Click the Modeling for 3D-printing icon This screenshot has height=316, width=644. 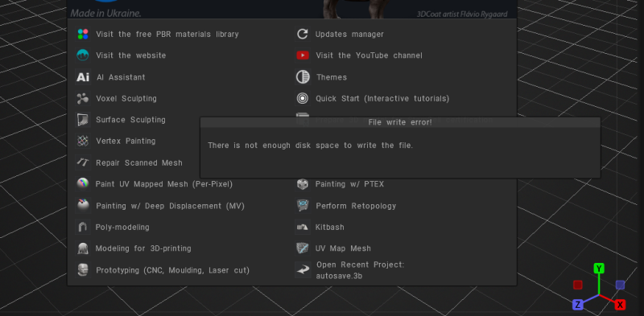(83, 248)
